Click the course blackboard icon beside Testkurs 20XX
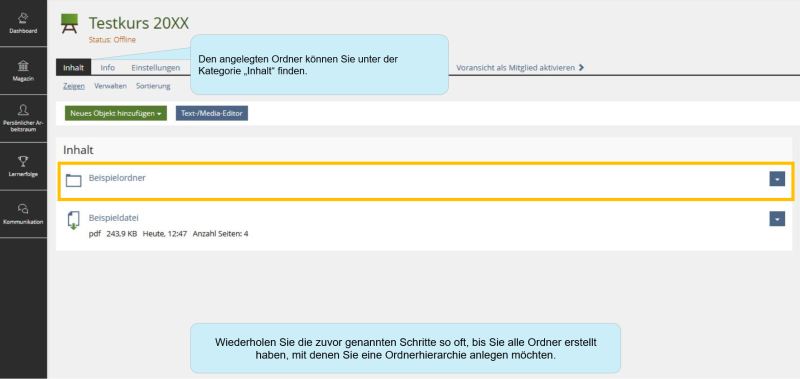The image size is (800, 379). click(69, 23)
